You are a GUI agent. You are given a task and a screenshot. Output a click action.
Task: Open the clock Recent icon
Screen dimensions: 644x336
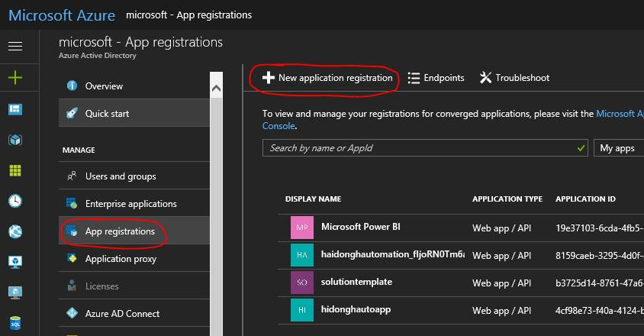(x=15, y=201)
